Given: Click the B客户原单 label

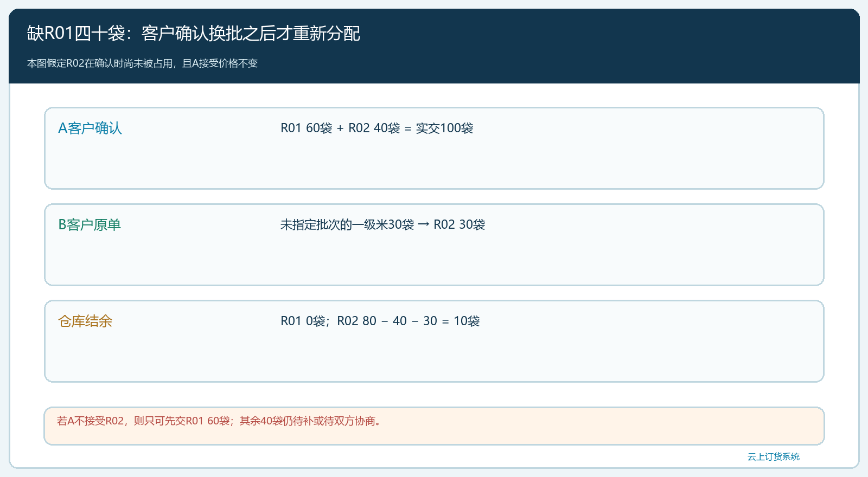Looking at the screenshot, I should coord(90,225).
